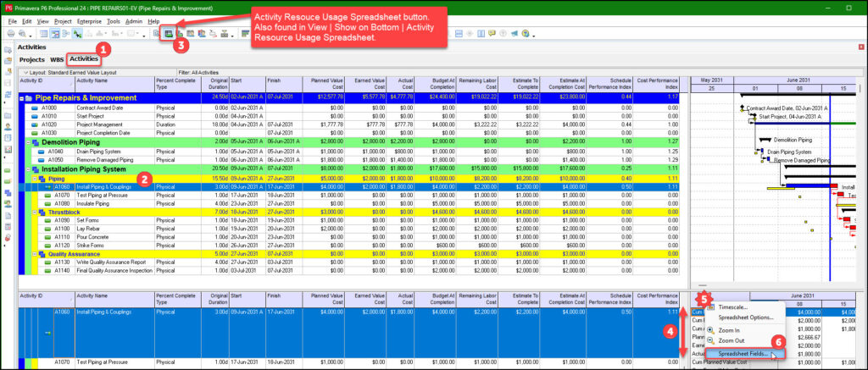Switch to the Projects tab
868x370 pixels.
[x=32, y=59]
